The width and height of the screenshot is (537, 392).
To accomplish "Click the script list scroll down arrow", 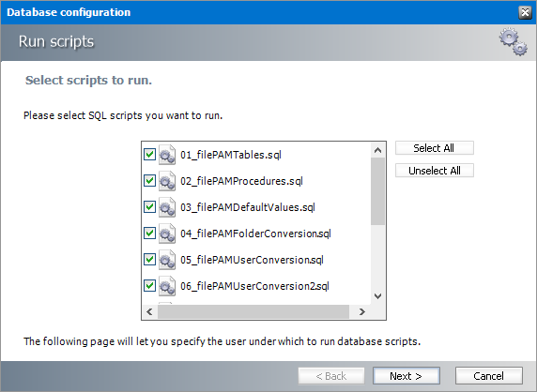I will point(377,296).
